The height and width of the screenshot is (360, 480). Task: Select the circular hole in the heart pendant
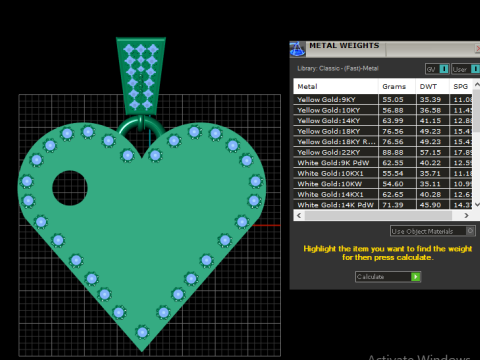(70, 188)
